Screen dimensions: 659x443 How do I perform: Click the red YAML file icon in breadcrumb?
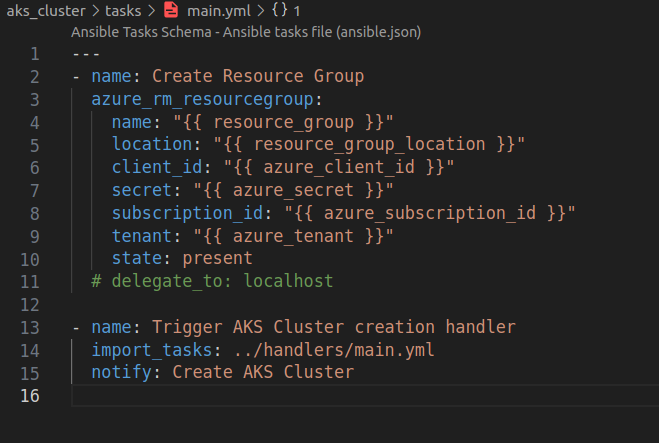click(170, 11)
